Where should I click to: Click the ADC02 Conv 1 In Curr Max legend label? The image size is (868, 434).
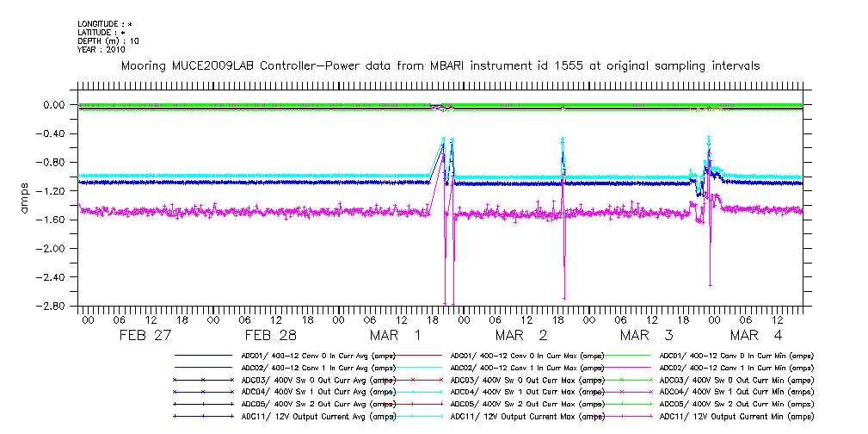(x=528, y=367)
